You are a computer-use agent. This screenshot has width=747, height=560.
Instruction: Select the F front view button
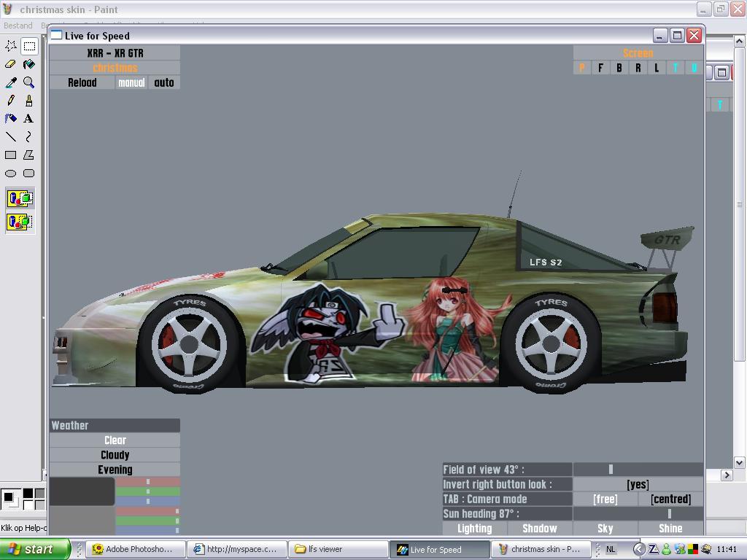pyautogui.click(x=600, y=68)
